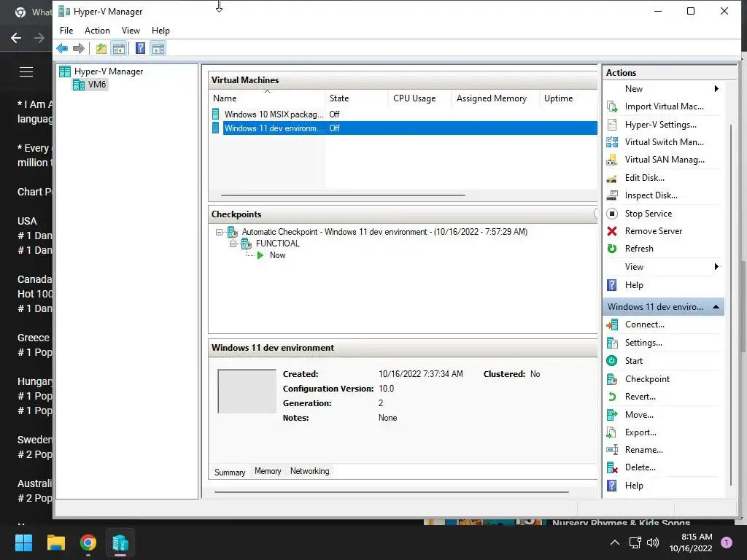
Task: Sort by Assigned Memory column header
Action: [x=495, y=98]
